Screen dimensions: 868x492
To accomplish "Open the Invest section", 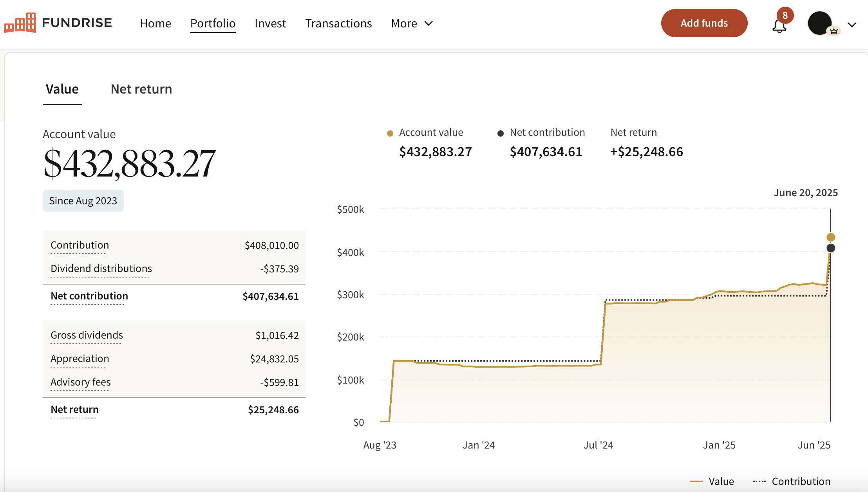I will pyautogui.click(x=270, y=23).
